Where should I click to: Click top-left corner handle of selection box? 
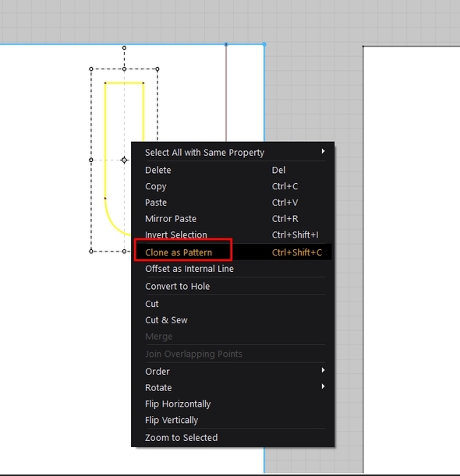point(91,69)
